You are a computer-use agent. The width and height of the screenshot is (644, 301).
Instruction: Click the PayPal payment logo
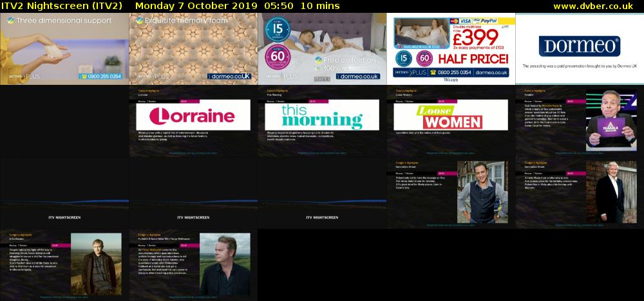coord(489,21)
